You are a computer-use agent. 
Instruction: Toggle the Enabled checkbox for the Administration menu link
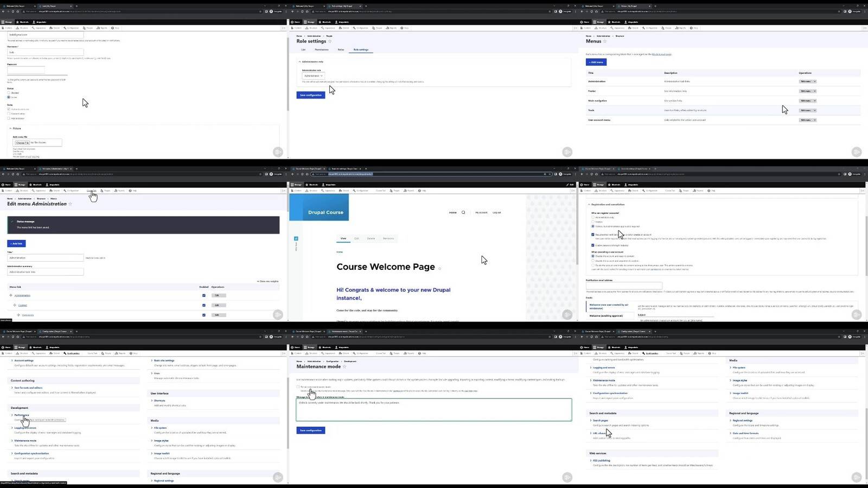[204, 295]
